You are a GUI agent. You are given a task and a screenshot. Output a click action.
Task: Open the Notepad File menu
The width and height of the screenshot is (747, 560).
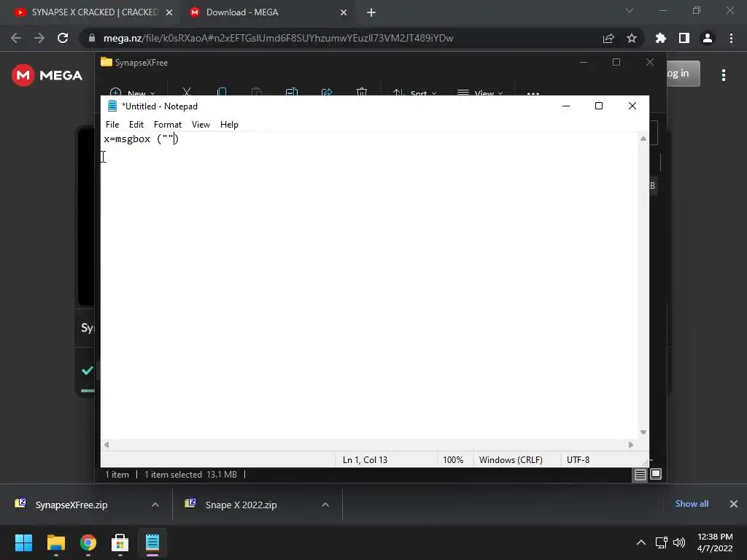[112, 124]
